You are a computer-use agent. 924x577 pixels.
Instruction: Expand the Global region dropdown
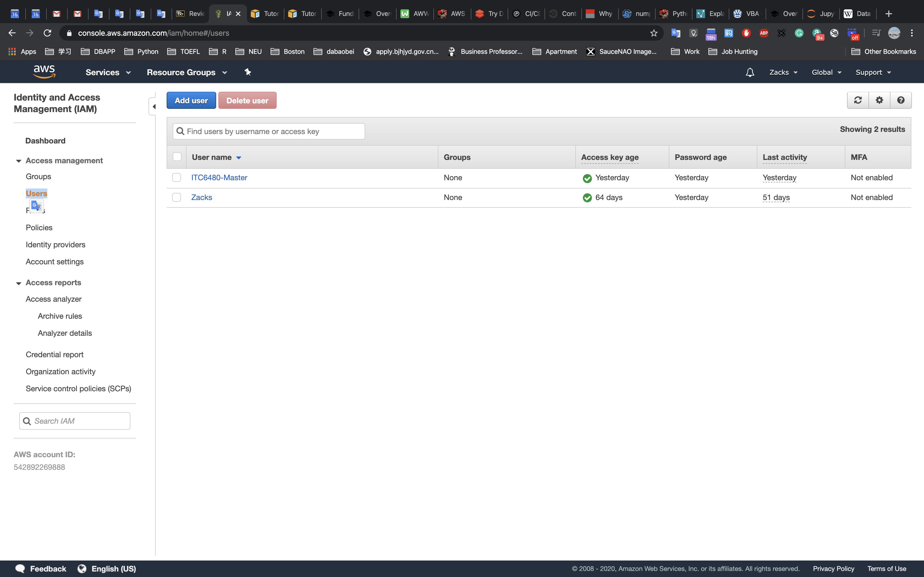click(x=826, y=73)
